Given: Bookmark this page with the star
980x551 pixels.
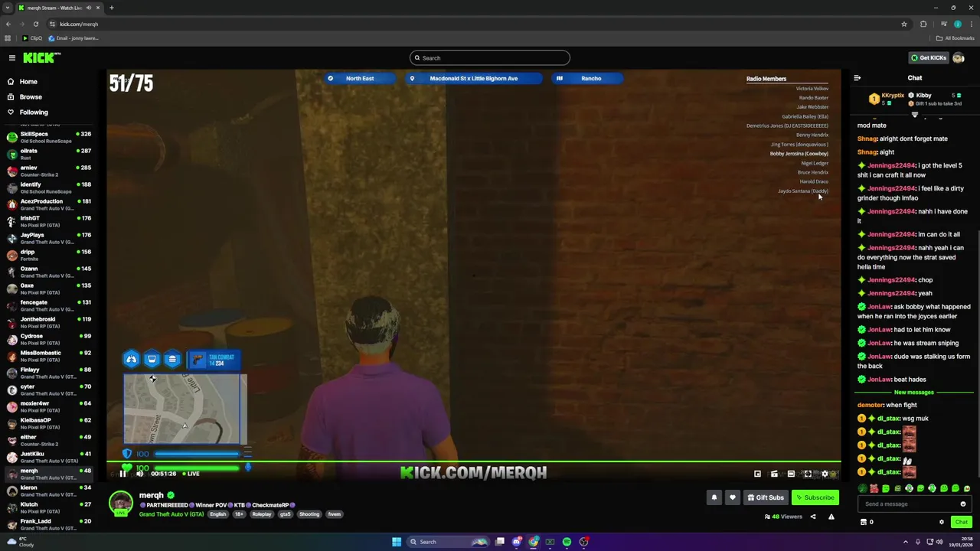Looking at the screenshot, I should click(903, 24).
